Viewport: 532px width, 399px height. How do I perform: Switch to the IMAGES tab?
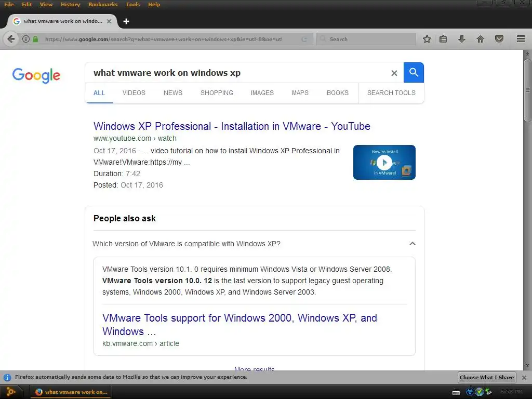(x=262, y=93)
